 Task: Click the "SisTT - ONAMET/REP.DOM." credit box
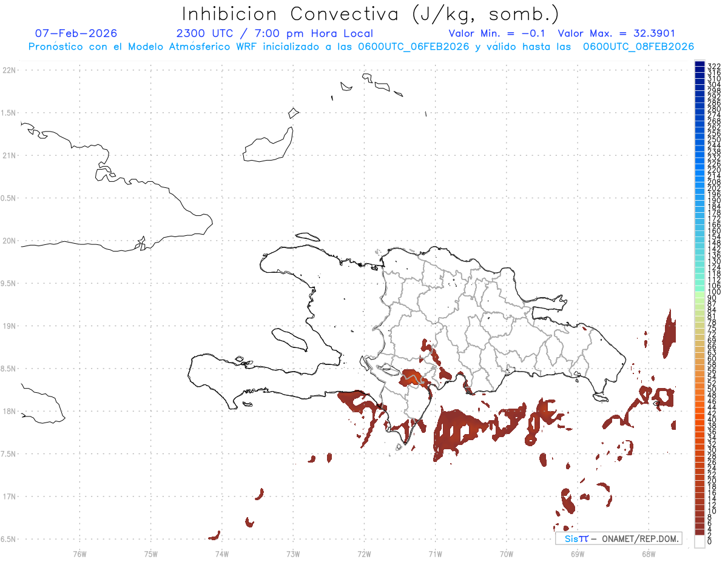pos(618,538)
